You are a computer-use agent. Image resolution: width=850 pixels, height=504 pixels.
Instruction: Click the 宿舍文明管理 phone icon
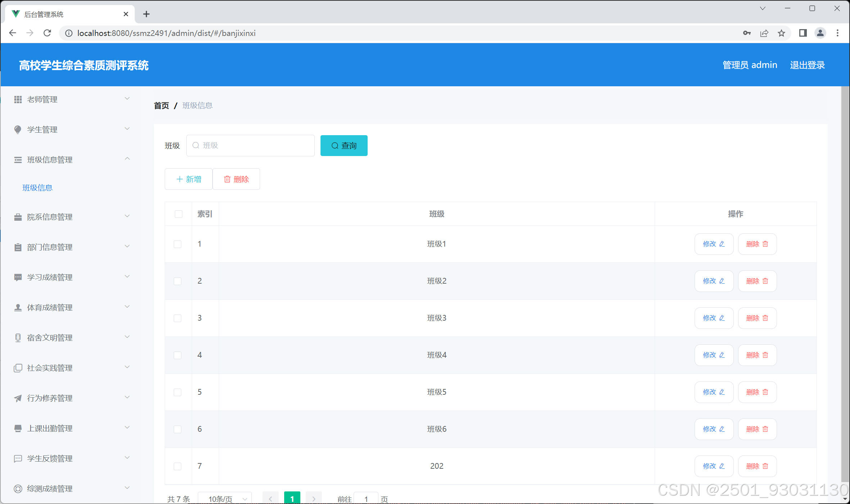tap(18, 338)
